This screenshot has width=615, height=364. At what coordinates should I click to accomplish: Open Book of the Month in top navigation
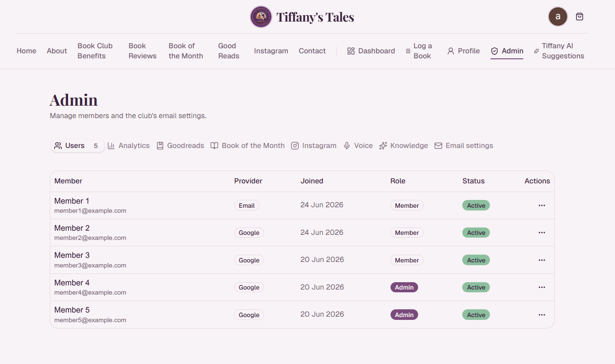[186, 51]
